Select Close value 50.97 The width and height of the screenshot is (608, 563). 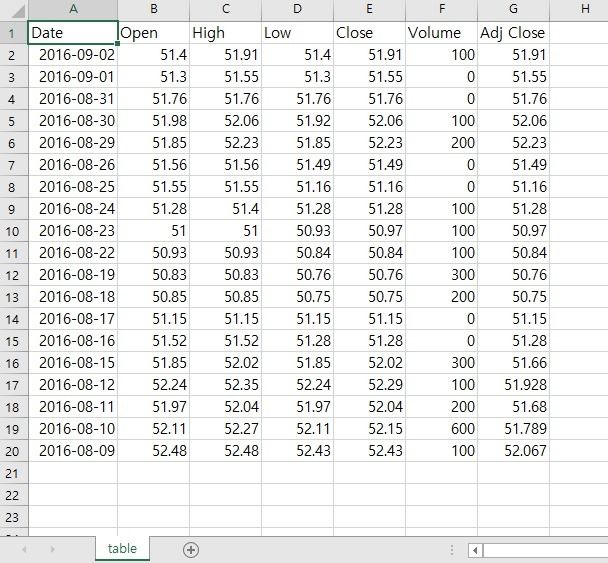click(370, 231)
